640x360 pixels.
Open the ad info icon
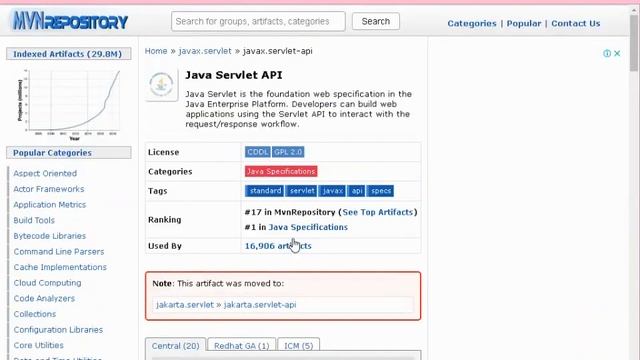[607, 53]
